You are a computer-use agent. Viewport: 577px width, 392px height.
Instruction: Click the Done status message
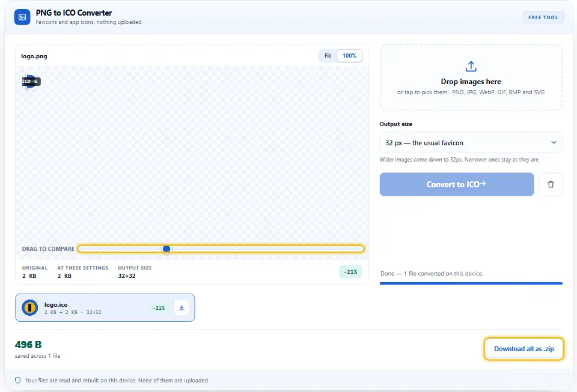tap(432, 273)
